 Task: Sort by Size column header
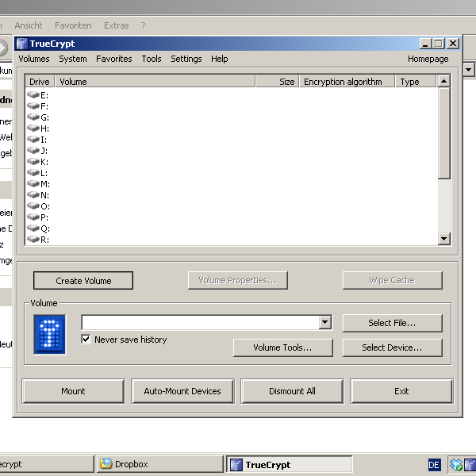(x=278, y=82)
